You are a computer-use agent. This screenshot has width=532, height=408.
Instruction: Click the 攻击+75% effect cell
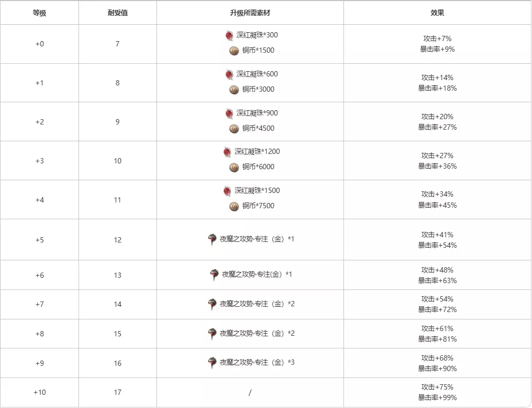coord(437,387)
